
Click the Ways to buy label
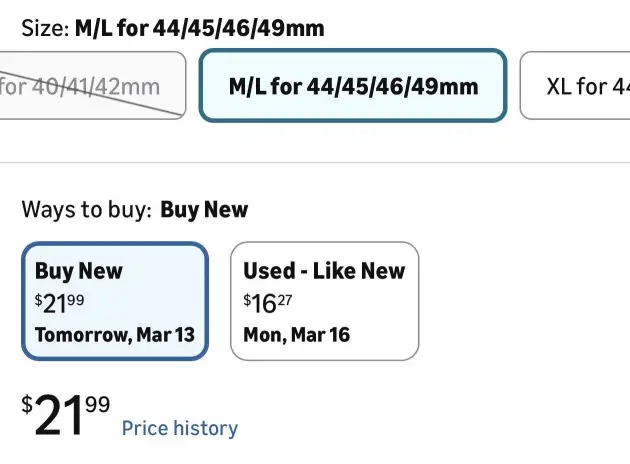click(86, 210)
